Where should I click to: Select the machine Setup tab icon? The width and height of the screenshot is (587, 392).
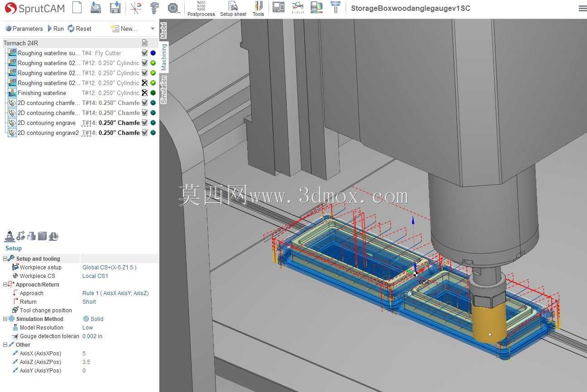[x=10, y=236]
